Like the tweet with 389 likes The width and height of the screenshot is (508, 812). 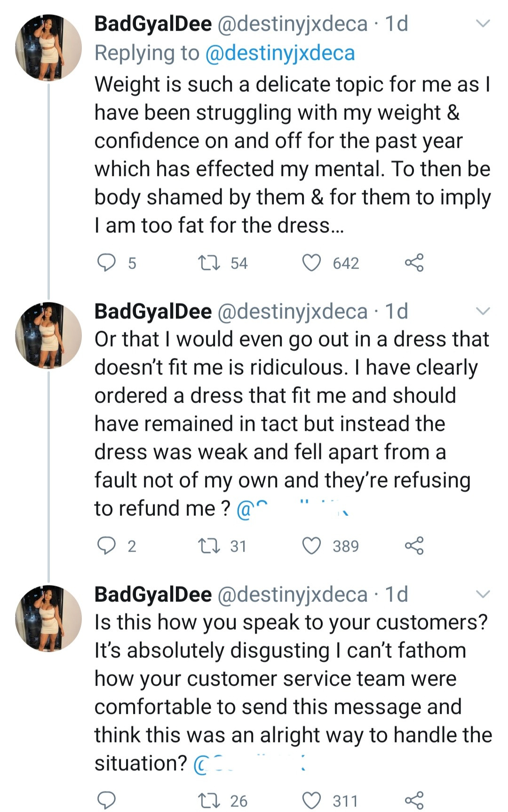coord(311,546)
